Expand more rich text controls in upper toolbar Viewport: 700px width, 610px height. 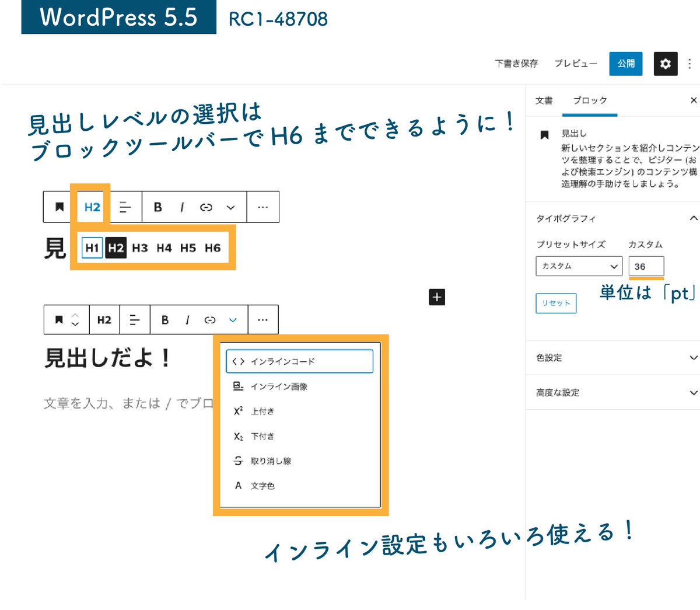point(231,207)
